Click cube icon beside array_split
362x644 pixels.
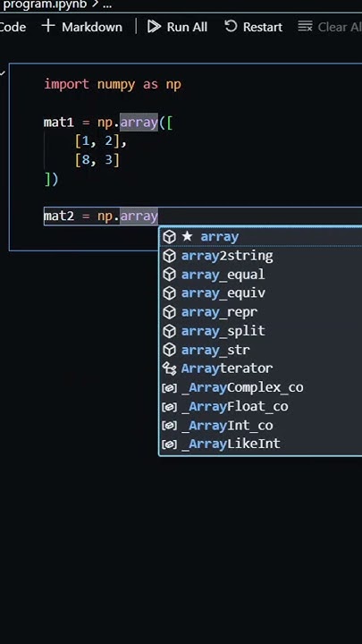(169, 331)
